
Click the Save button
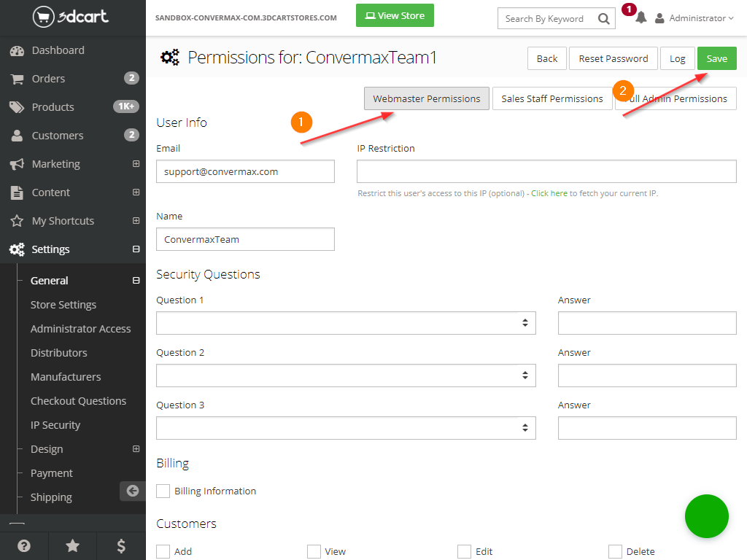pos(716,58)
